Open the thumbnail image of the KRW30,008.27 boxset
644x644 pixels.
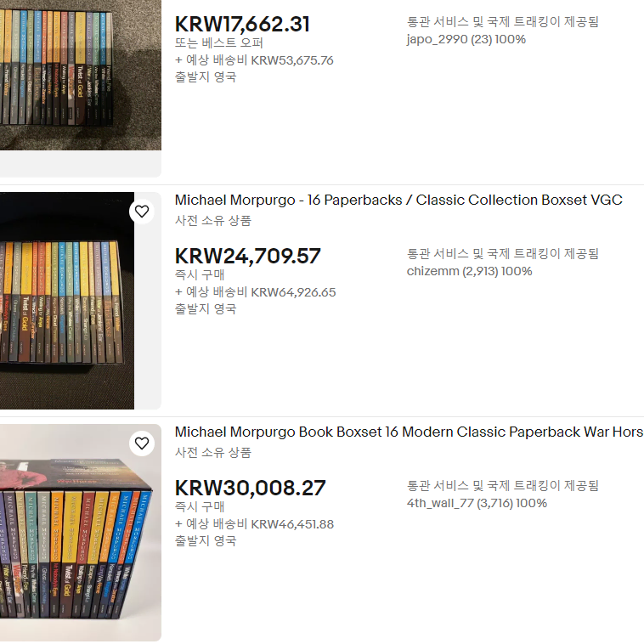click(81, 533)
